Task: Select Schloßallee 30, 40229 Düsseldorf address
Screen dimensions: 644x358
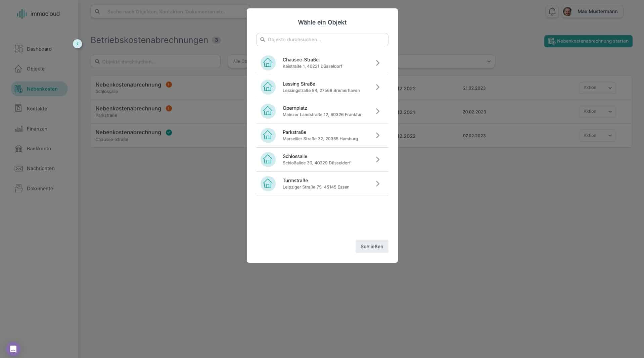Action: pyautogui.click(x=316, y=163)
